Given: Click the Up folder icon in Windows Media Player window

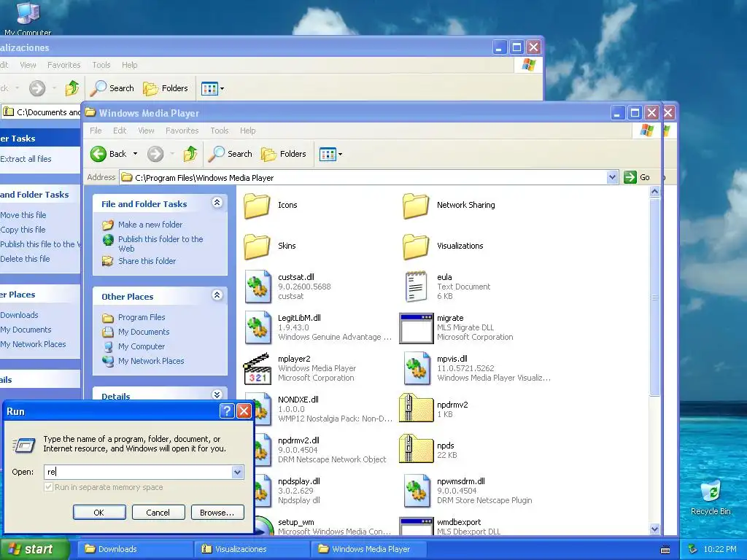Looking at the screenshot, I should 190,154.
